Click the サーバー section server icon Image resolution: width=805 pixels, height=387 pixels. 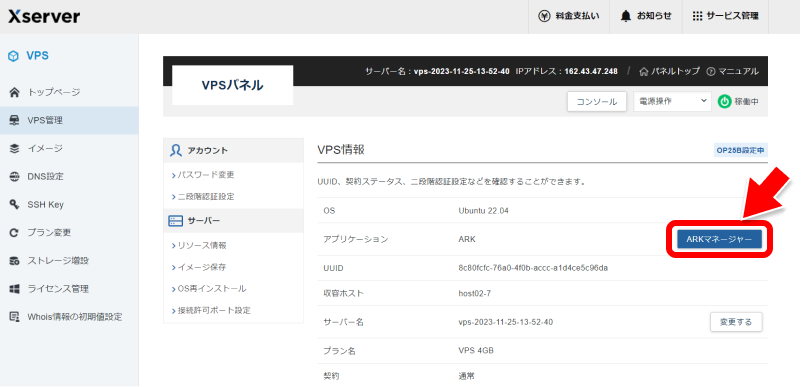coord(176,221)
